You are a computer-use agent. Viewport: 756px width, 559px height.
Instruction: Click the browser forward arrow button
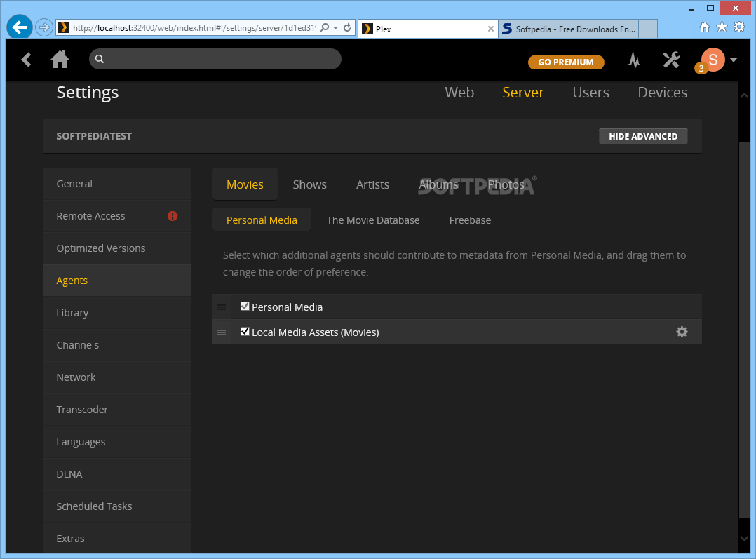[x=44, y=27]
